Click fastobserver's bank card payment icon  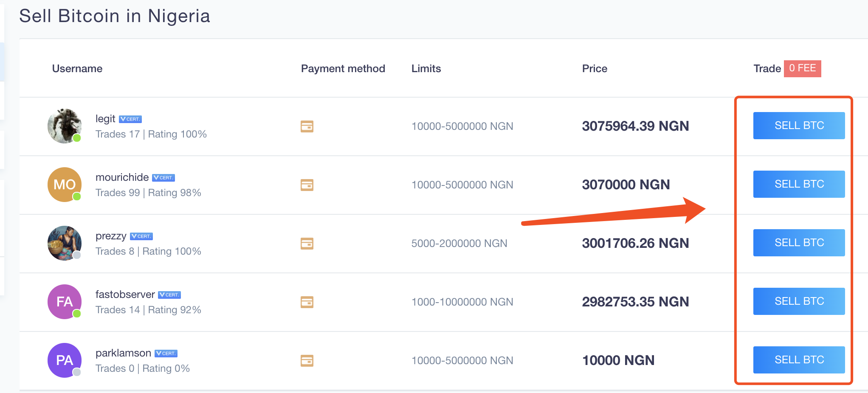click(307, 302)
